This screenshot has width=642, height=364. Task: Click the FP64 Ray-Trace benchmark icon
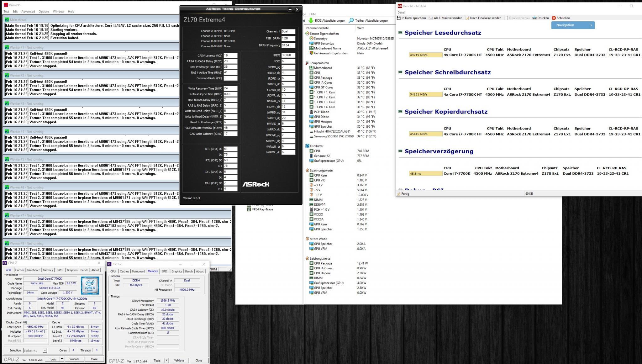[249, 209]
